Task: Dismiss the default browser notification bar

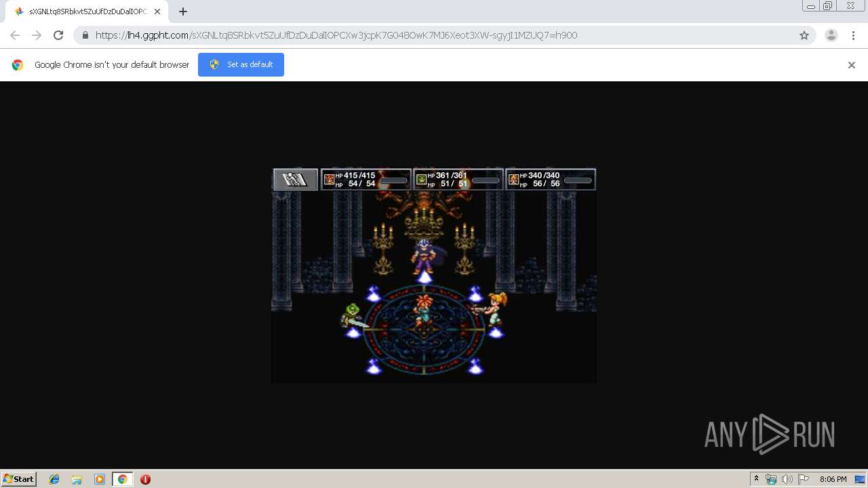Action: tap(852, 65)
